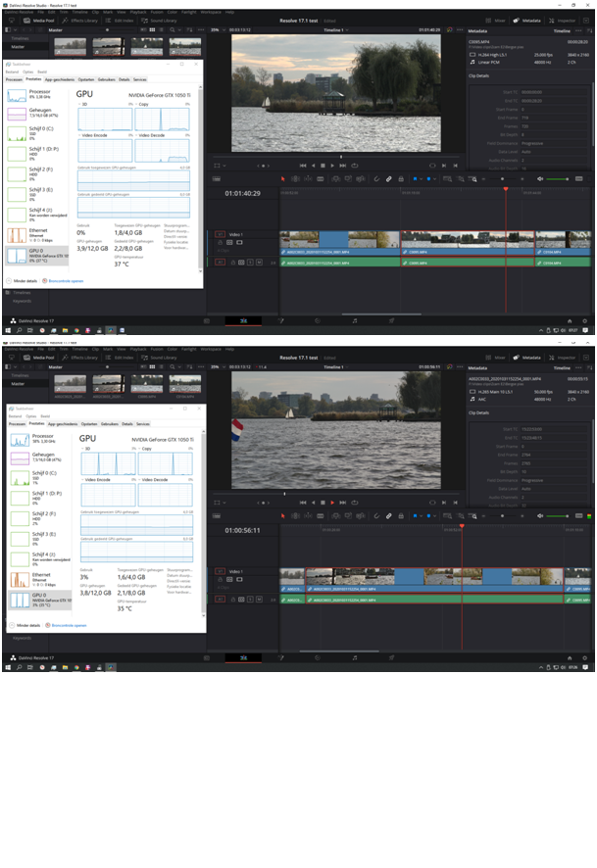597x868 pixels.
Task: Open the Inspector panel in the top Resolve window
Action: 562,21
